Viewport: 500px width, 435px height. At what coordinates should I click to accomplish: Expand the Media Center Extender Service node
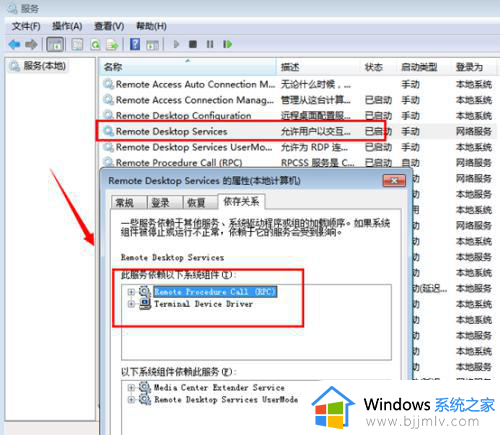(131, 388)
